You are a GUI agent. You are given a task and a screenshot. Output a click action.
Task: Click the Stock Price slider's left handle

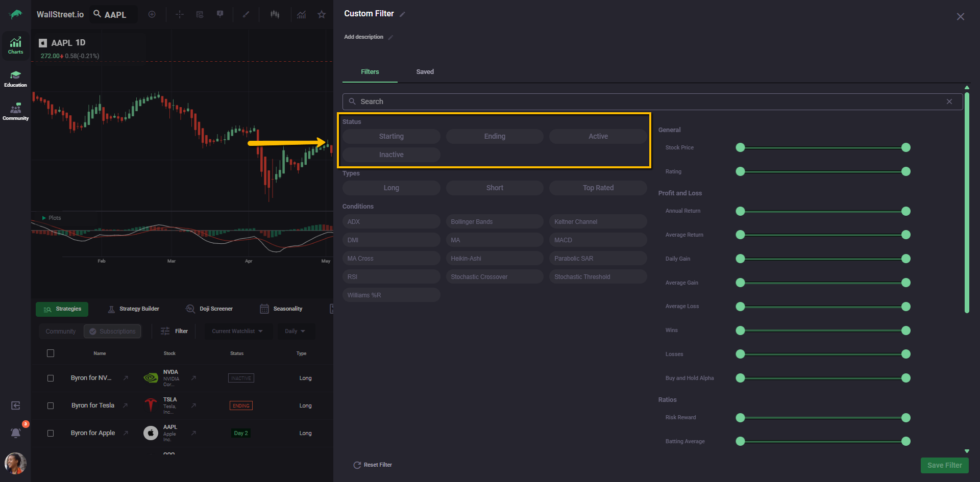[x=740, y=147]
